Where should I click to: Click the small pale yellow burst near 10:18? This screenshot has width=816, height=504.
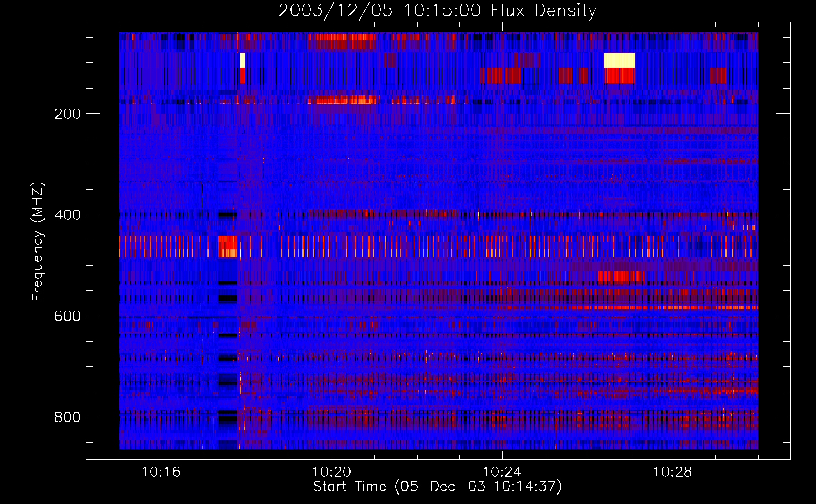click(x=243, y=60)
